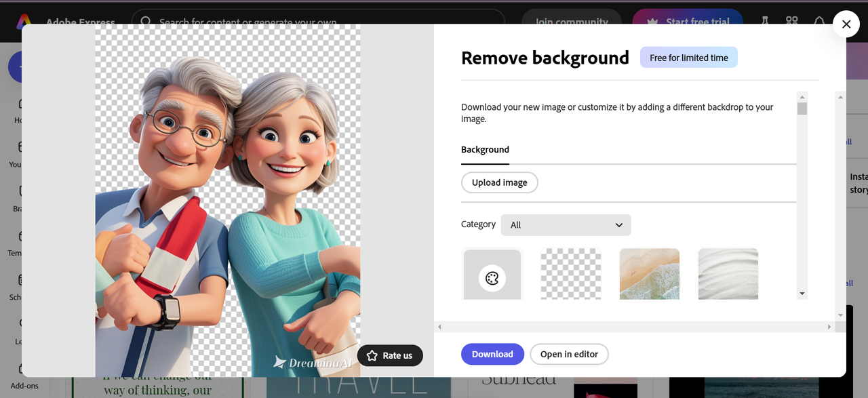
Task: Click the preview image with removed background
Action: pyautogui.click(x=228, y=201)
